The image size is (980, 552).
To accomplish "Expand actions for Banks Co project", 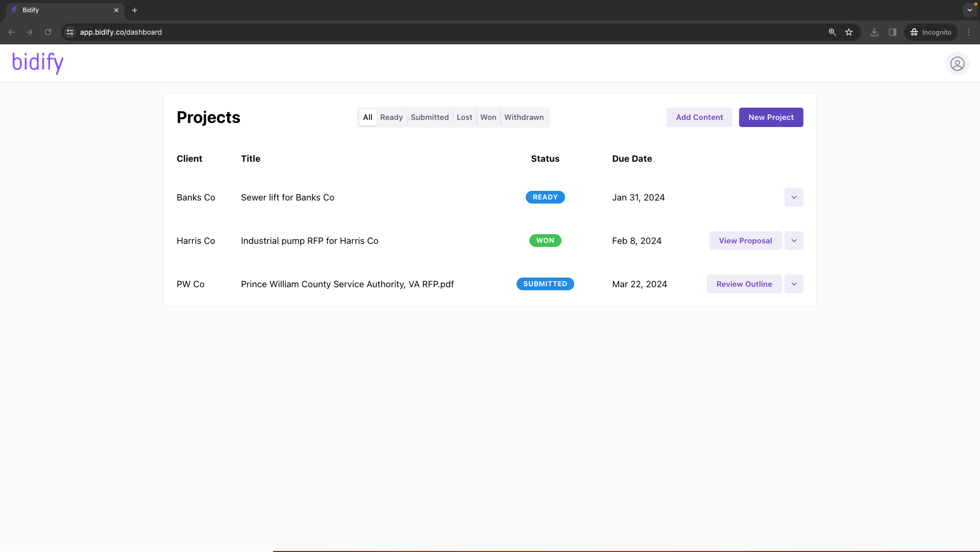I will [x=794, y=197].
